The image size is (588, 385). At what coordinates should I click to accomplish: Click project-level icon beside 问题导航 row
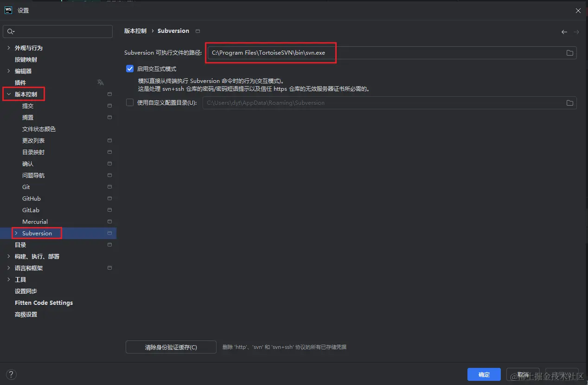coord(109,175)
